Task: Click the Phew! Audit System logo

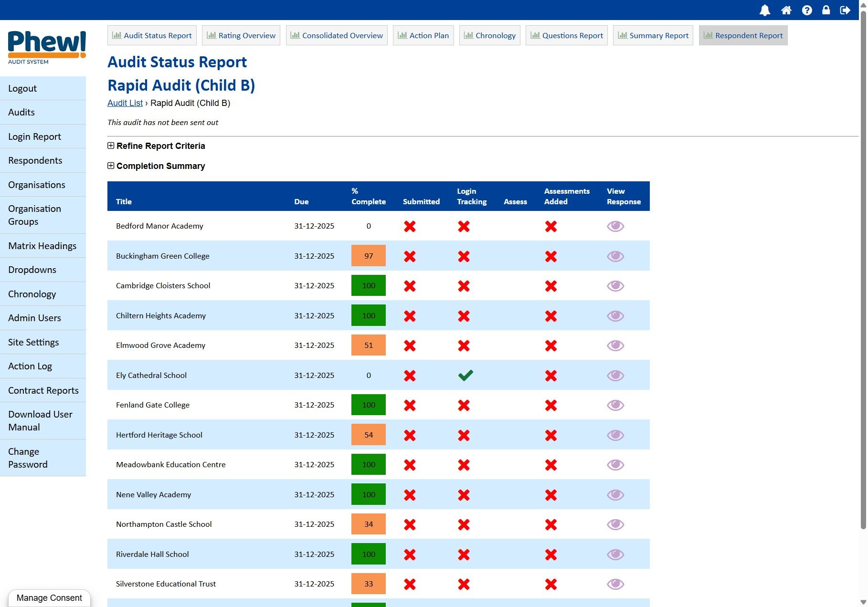Action: [46, 47]
